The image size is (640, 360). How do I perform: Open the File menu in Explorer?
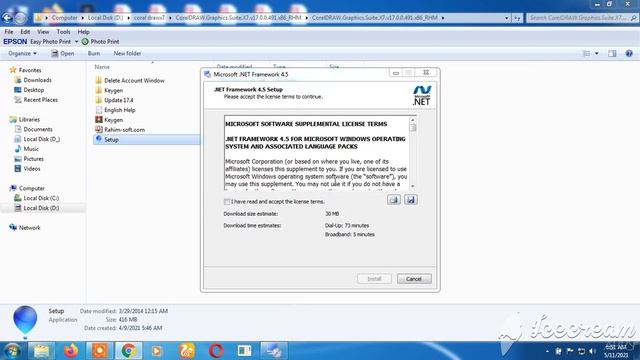(x=9, y=31)
